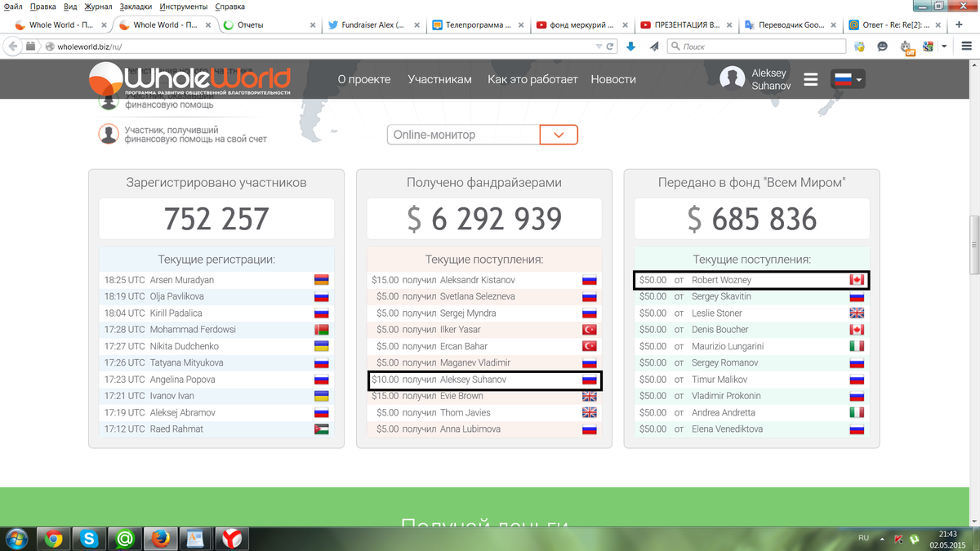Open Skype from the taskbar
The height and width of the screenshot is (551, 980).
89,538
